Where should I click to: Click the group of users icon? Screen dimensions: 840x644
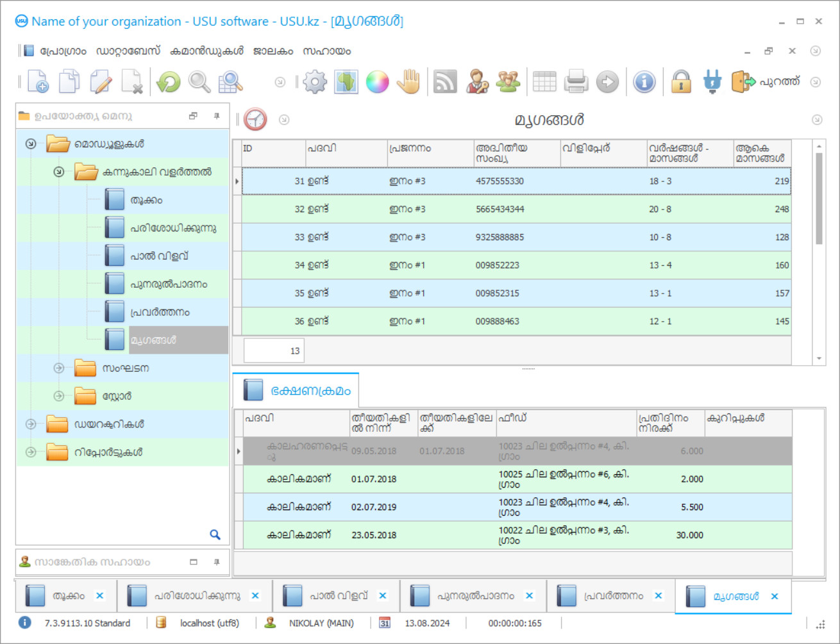point(508,82)
